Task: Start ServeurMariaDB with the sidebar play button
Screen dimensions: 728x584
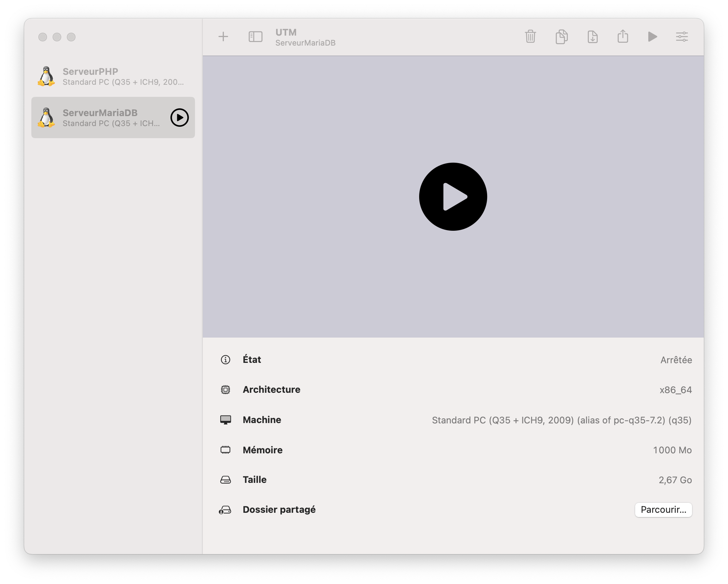Action: pos(179,118)
